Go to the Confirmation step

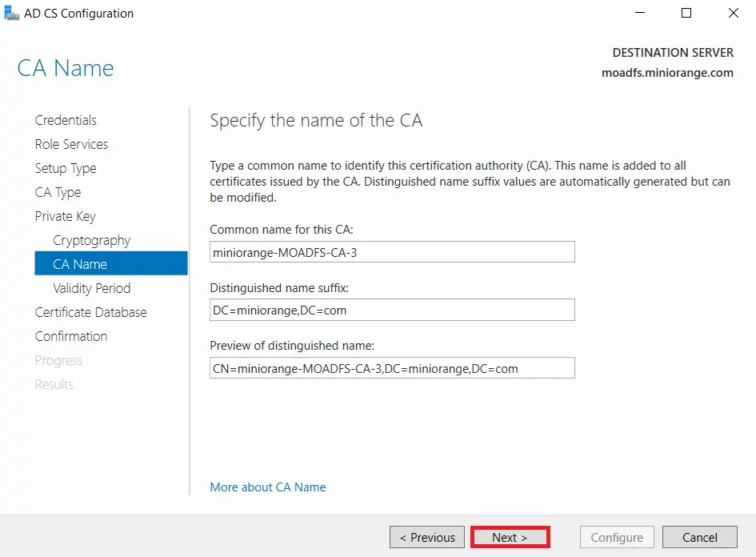click(70, 336)
